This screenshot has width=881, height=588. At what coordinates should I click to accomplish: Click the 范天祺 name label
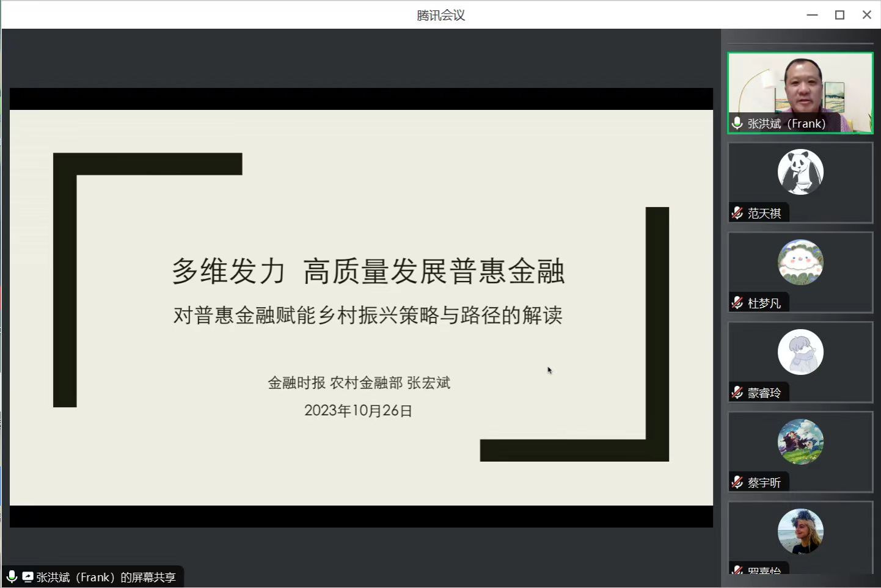coord(764,213)
